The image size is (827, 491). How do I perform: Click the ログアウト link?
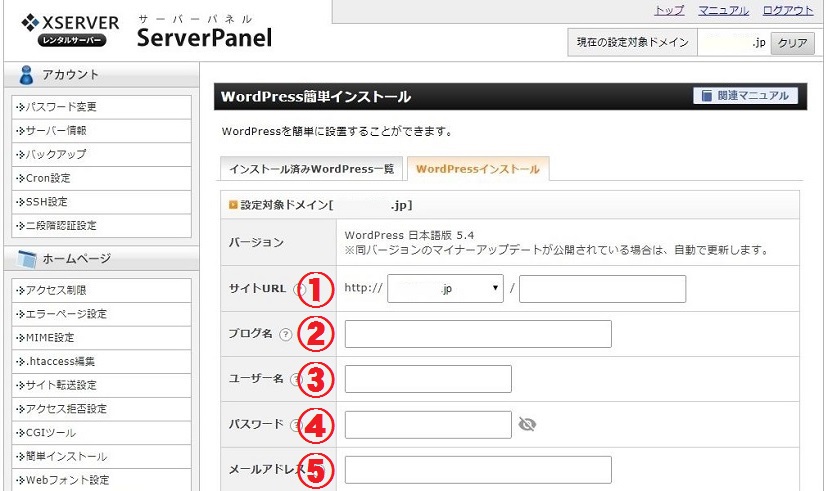tap(788, 10)
